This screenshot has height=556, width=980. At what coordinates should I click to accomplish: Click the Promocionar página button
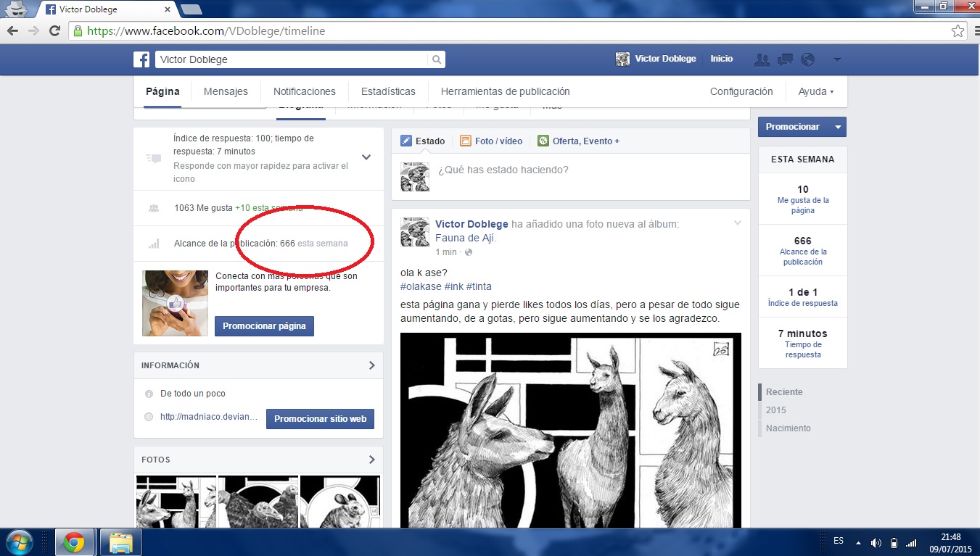[264, 326]
